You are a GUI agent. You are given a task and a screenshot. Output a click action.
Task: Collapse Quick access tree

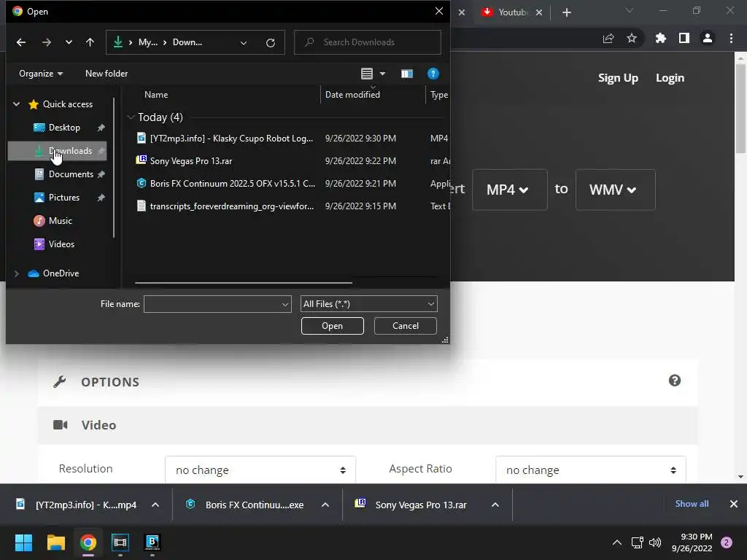click(17, 104)
